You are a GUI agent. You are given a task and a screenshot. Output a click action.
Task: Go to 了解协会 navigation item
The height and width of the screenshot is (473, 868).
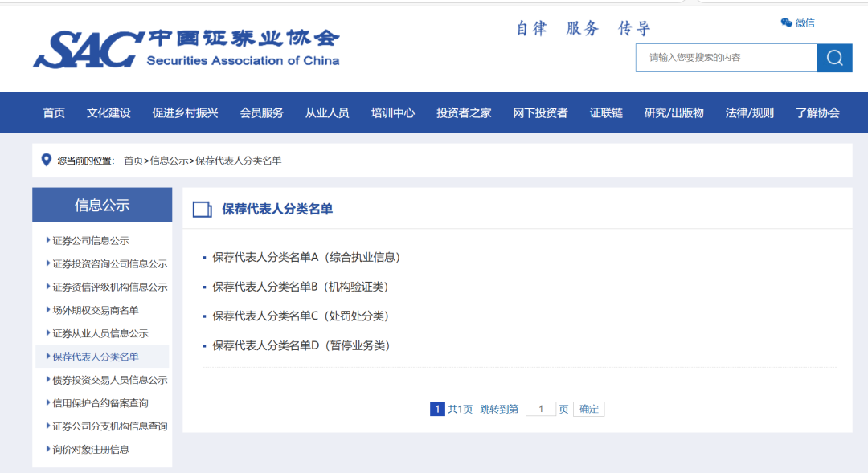click(x=817, y=113)
